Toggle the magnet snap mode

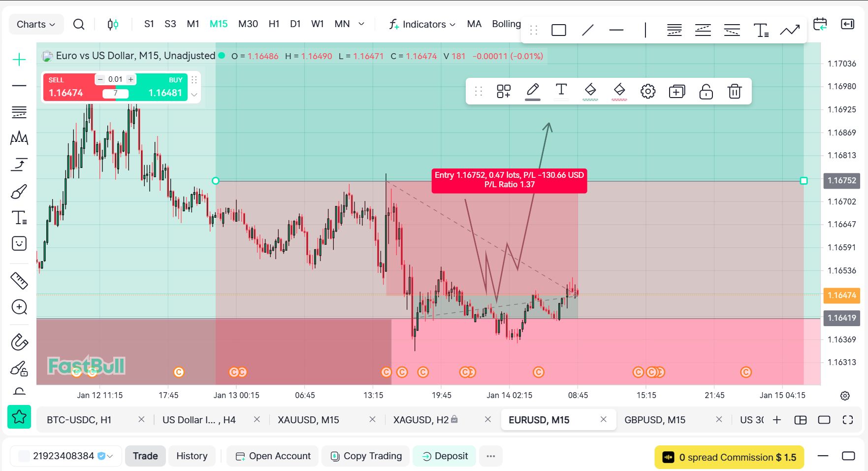click(x=19, y=341)
